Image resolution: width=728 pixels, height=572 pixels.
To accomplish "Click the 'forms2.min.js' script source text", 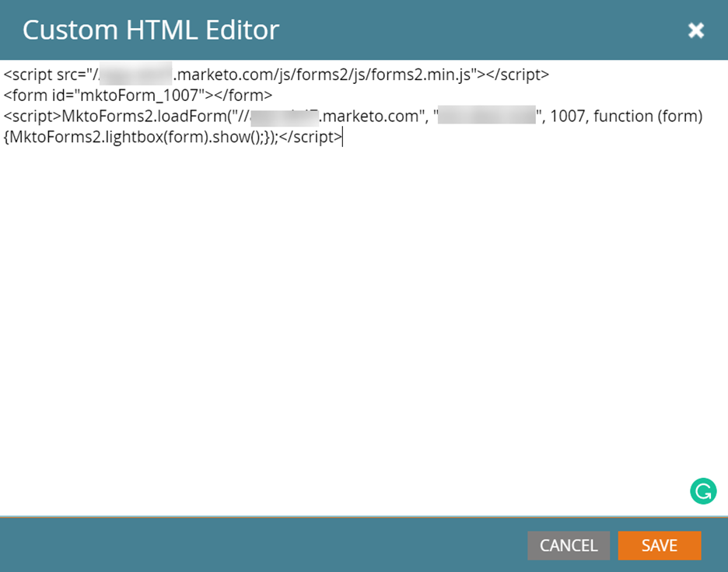I will [421, 75].
